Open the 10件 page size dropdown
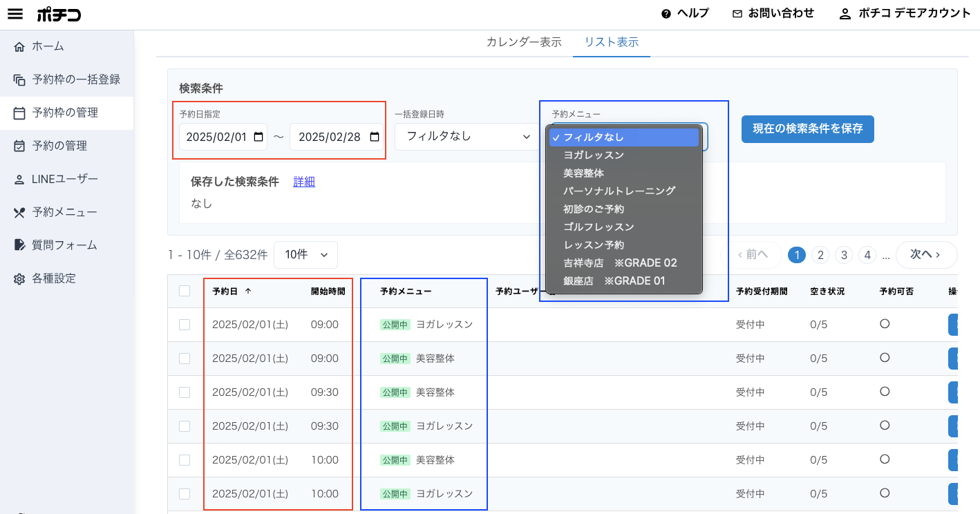The image size is (980, 514). tap(305, 255)
